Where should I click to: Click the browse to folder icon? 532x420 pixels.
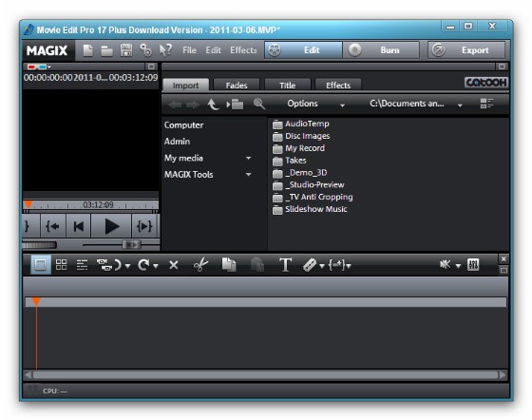click(236, 105)
